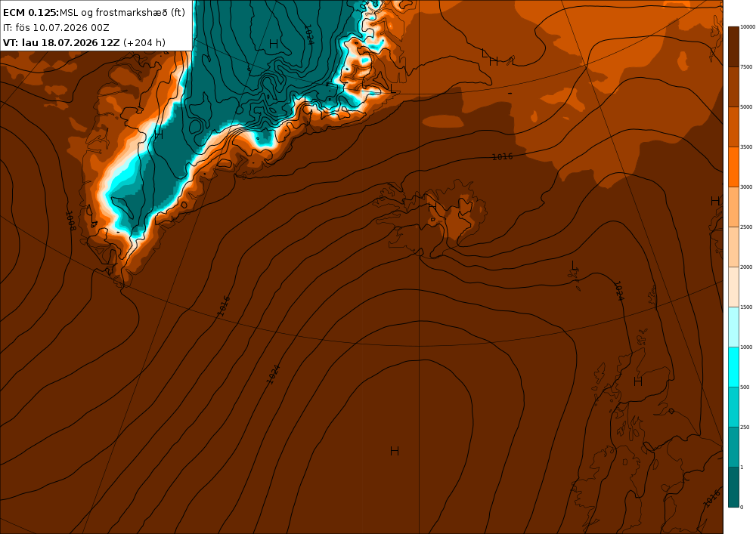This screenshot has height=534, width=756.
Task: Click the colorbar label "2500"
Action: [746, 227]
